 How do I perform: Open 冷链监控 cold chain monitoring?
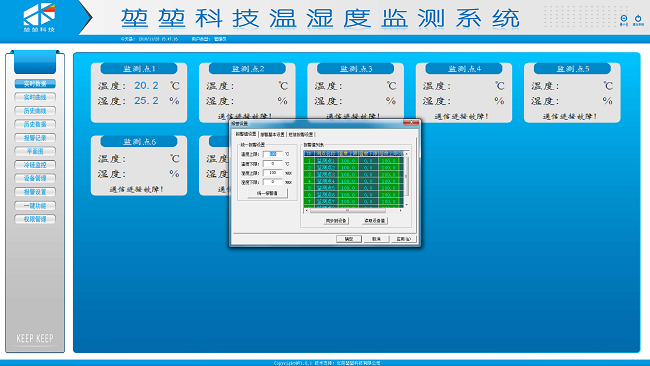point(35,165)
